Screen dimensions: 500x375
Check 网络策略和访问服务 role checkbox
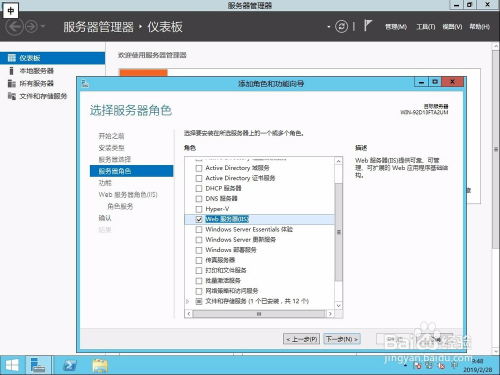click(x=199, y=291)
